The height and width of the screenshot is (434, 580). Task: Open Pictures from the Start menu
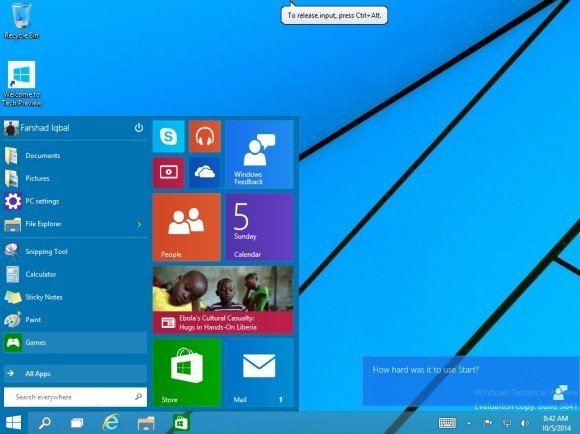75,178
